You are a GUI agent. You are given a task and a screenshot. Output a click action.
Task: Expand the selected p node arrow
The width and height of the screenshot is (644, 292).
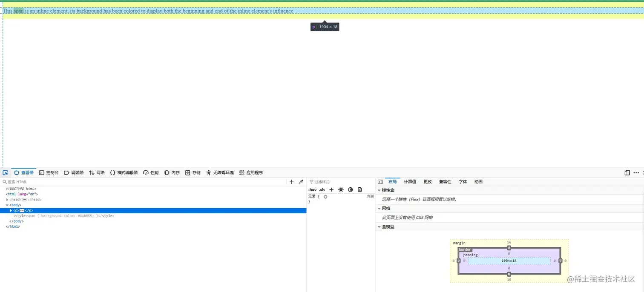11,211
